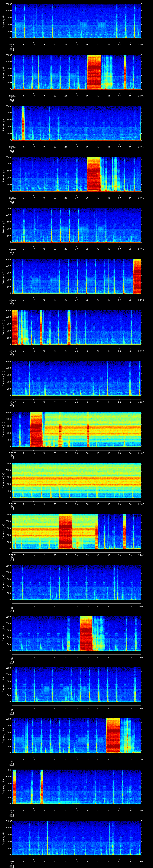Click the 15:34:00 start time label
This screenshot has width=153, height=868.
(x=12, y=657)
